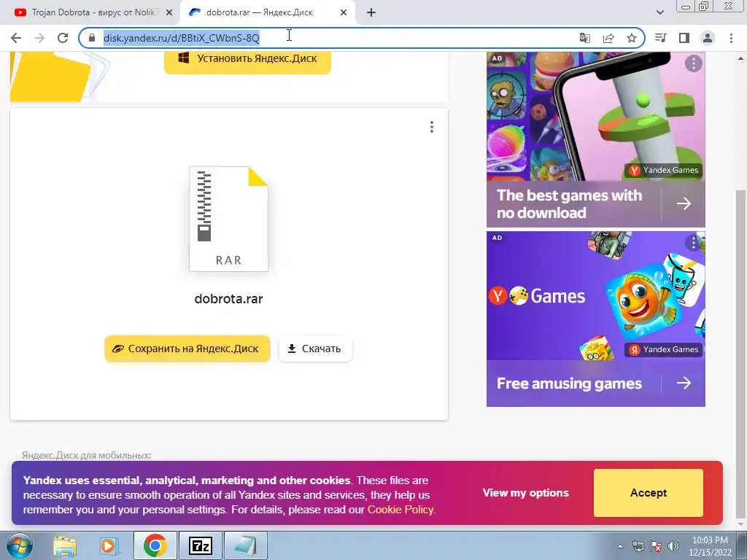Open the translate page icon in address bar
Image resolution: width=747 pixels, height=560 pixels.
pos(584,38)
